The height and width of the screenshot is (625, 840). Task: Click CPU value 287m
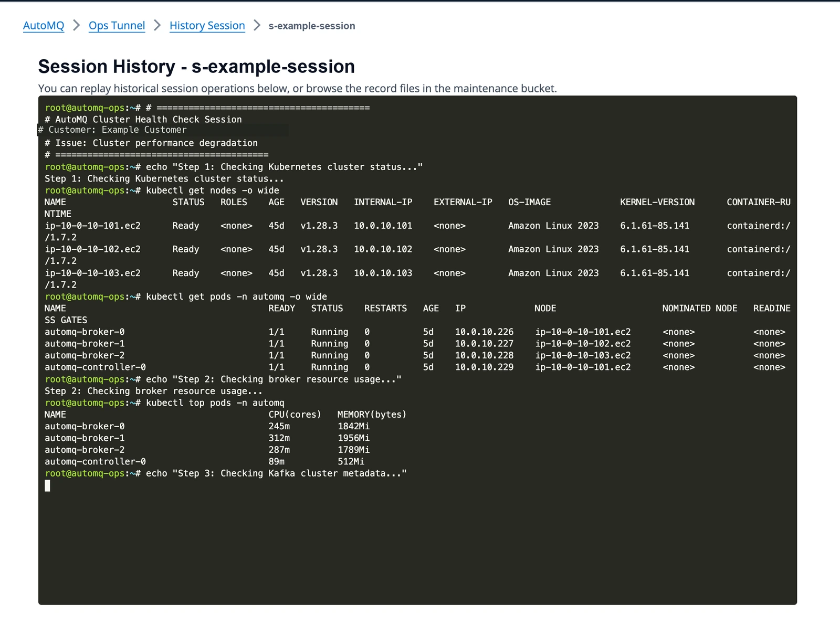[x=279, y=450]
